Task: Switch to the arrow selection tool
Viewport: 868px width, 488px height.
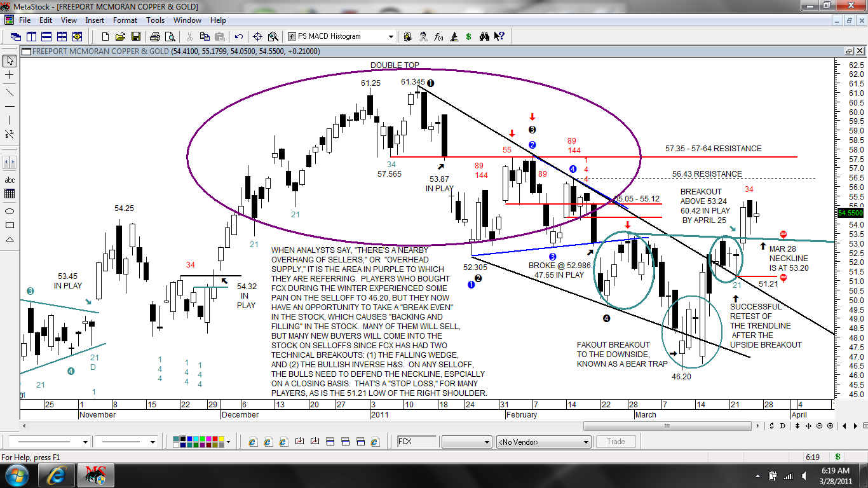Action: [8, 60]
